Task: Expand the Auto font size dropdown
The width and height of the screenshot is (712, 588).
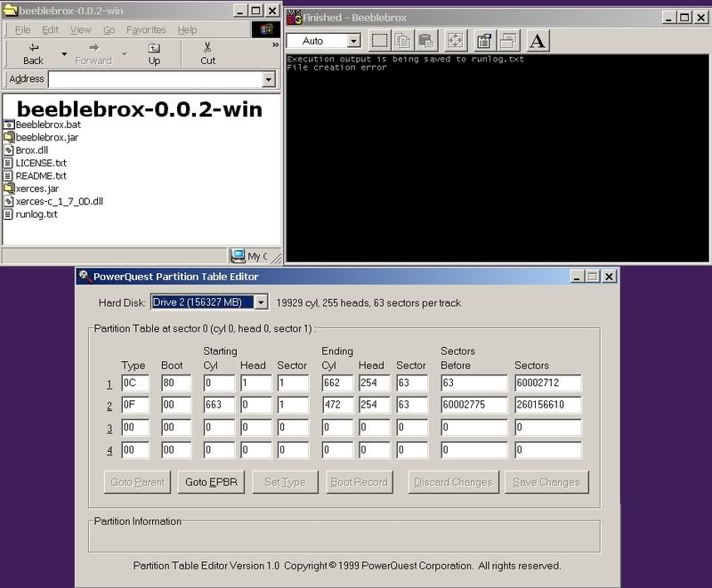Action: pyautogui.click(x=353, y=41)
